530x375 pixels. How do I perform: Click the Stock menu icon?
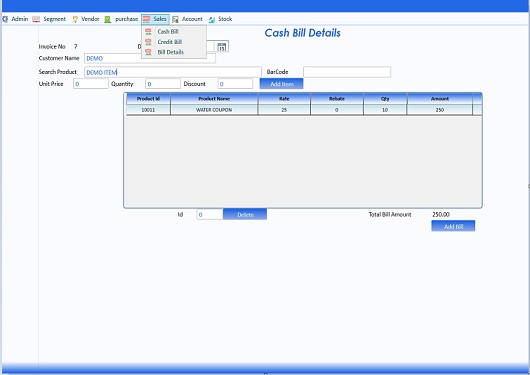212,20
